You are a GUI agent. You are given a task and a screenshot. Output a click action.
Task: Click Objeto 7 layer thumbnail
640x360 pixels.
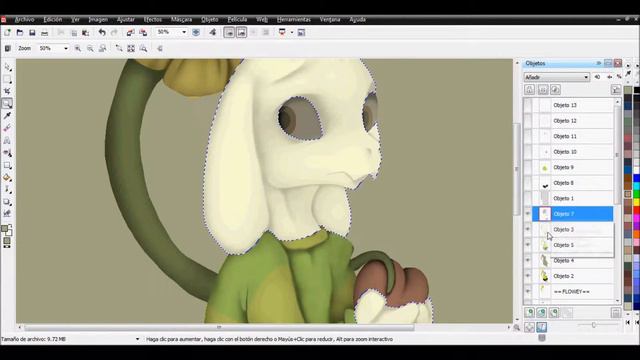(544, 214)
